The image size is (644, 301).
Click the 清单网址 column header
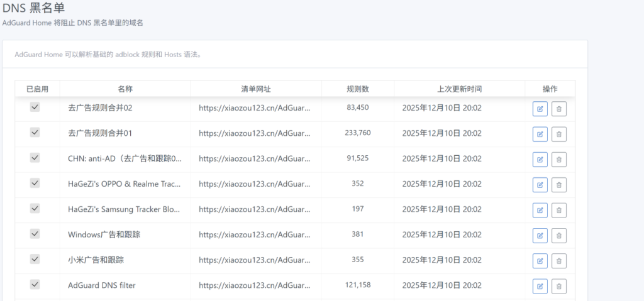point(255,89)
